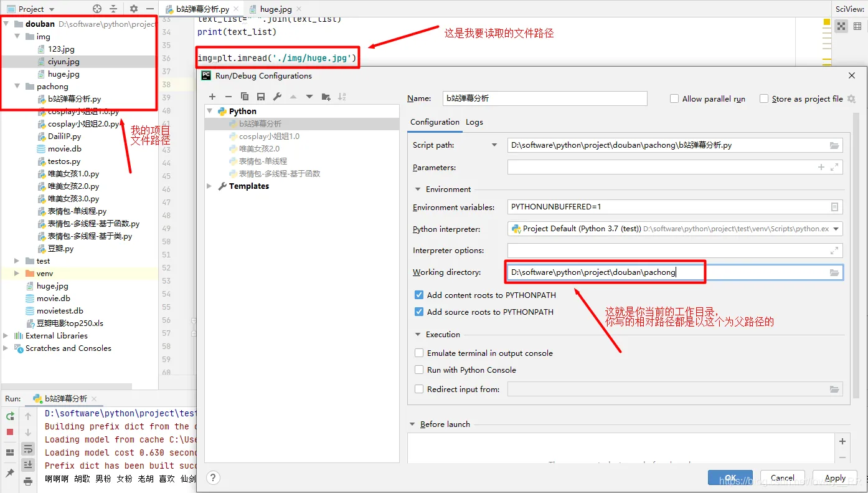Rerun program green arrow in Run panel
This screenshot has height=493, width=868.
10,416
